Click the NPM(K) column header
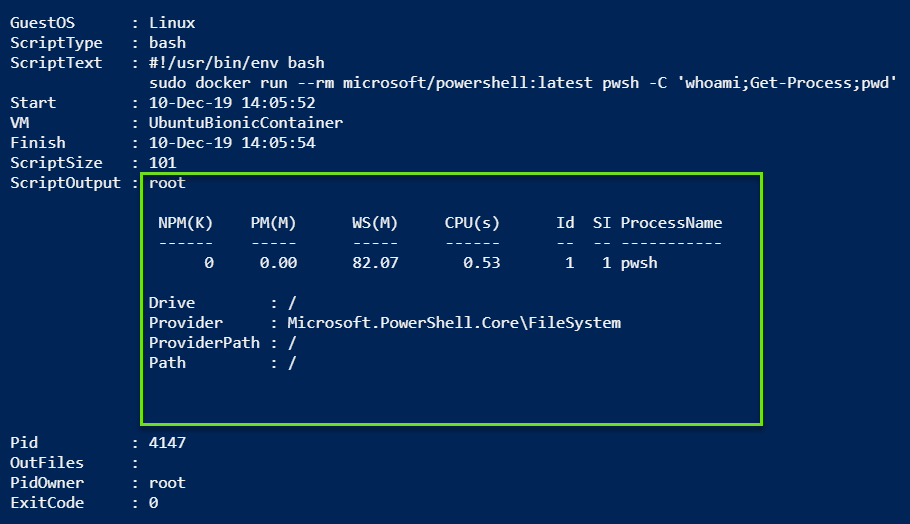 (186, 223)
